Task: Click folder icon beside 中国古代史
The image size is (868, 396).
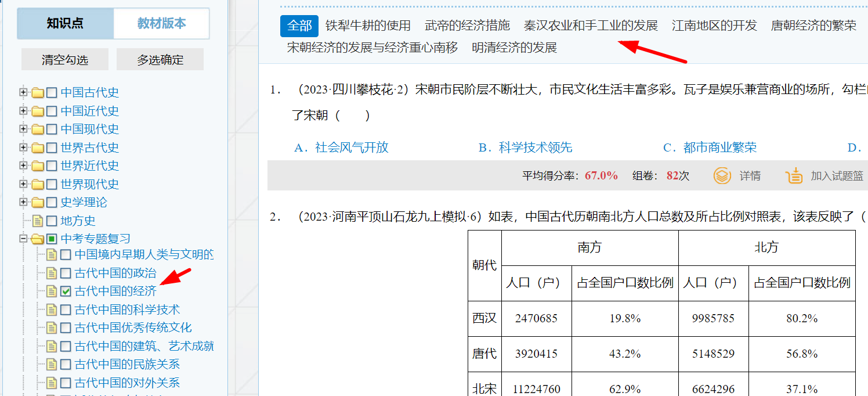Action: click(38, 93)
